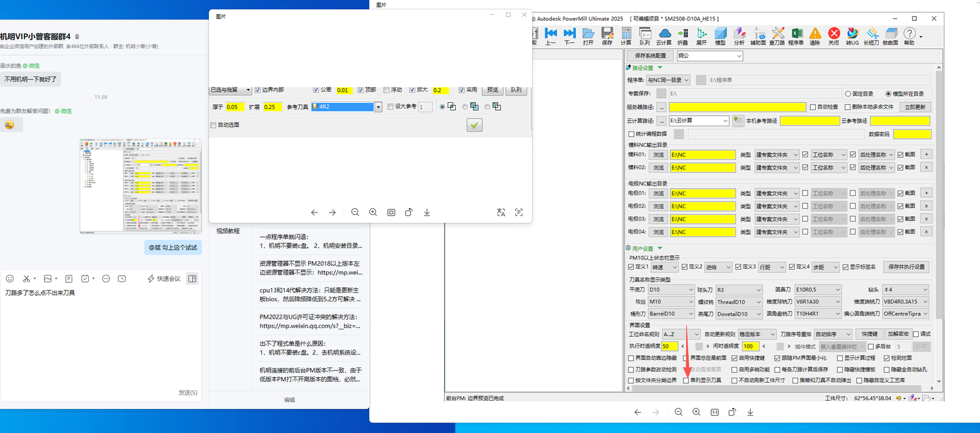Image resolution: width=980 pixels, height=433 pixels.
Task: Click the 加解密宏 button
Action: coord(898,334)
